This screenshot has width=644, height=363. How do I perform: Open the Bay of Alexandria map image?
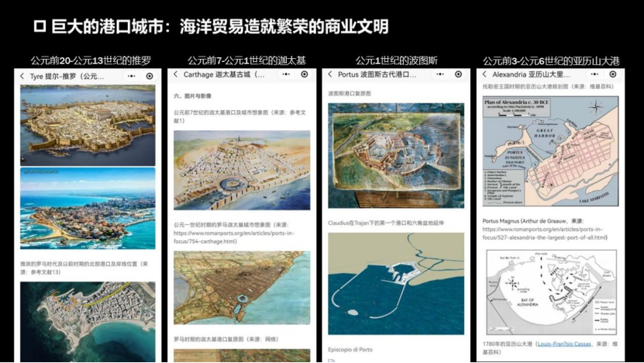click(x=549, y=291)
